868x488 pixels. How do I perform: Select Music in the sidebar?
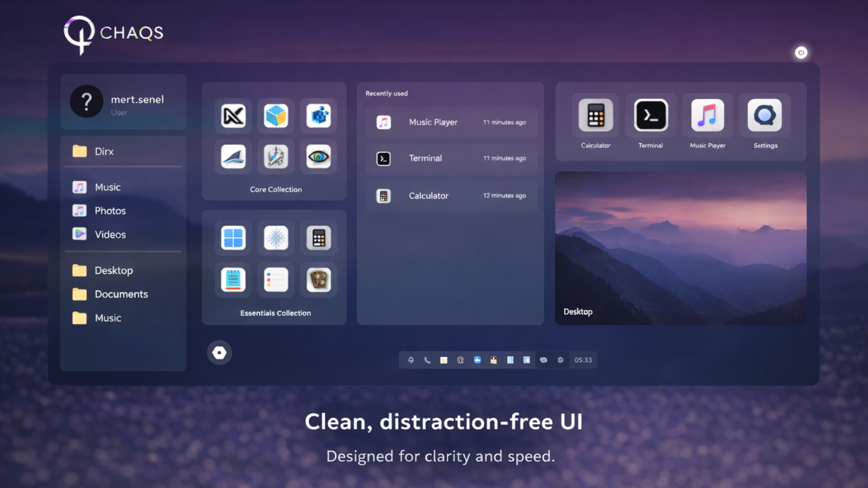pyautogui.click(x=108, y=187)
